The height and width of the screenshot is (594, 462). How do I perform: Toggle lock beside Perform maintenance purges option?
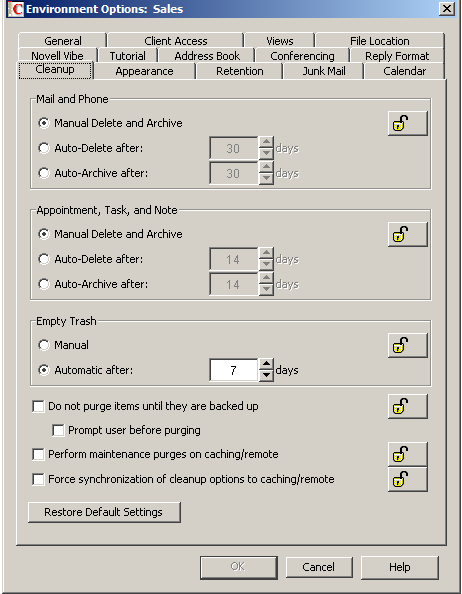tap(407, 454)
